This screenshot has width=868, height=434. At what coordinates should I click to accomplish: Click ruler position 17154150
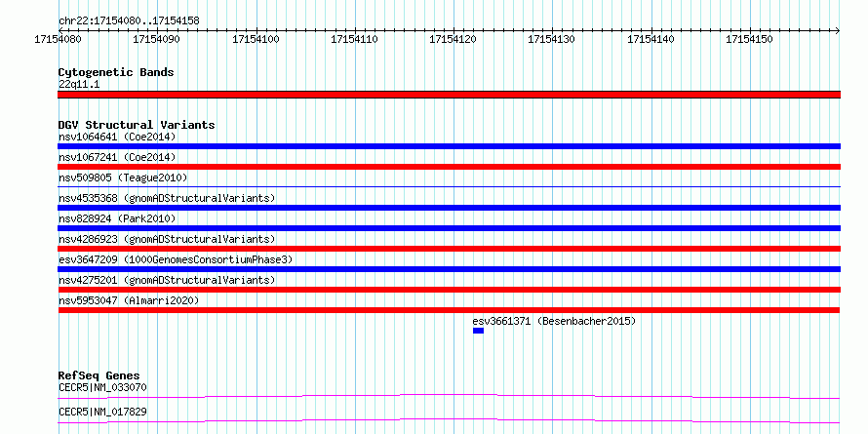pyautogui.click(x=750, y=39)
